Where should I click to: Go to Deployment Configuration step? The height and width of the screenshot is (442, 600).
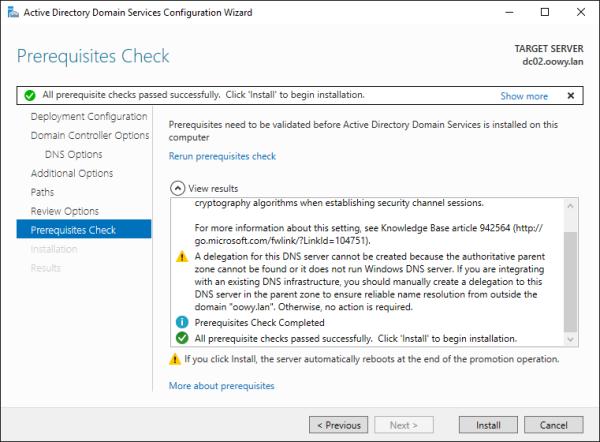point(89,116)
